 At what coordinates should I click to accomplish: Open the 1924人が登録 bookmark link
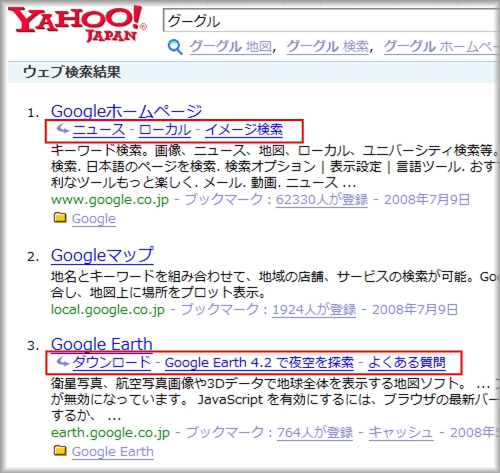[314, 310]
